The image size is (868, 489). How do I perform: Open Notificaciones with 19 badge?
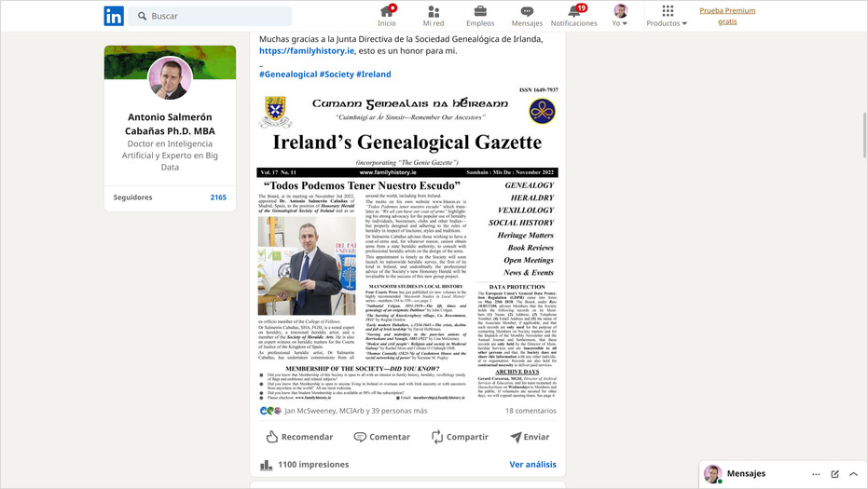coord(574,16)
